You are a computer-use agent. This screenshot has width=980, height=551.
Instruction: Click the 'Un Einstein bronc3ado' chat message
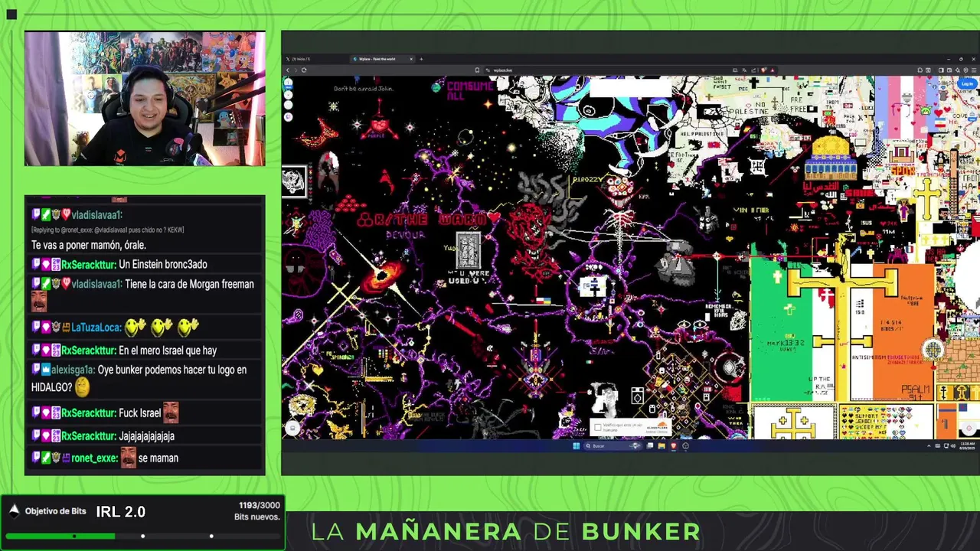[163, 265]
